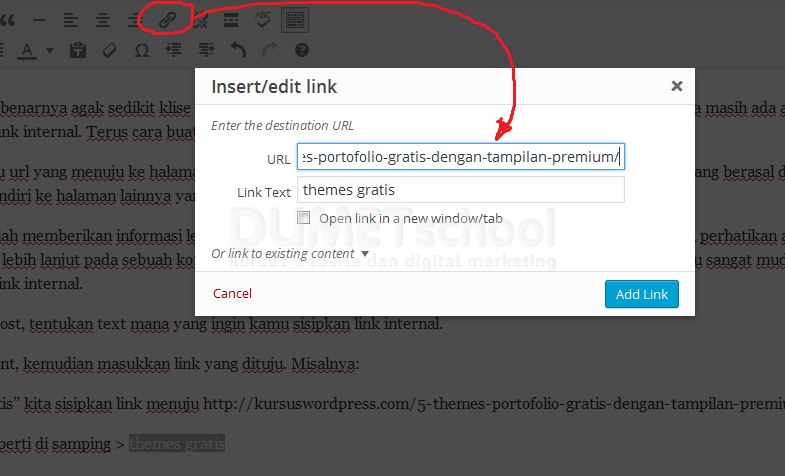Click the Remove link (unlink) icon
The height and width of the screenshot is (476, 785).
tap(200, 20)
